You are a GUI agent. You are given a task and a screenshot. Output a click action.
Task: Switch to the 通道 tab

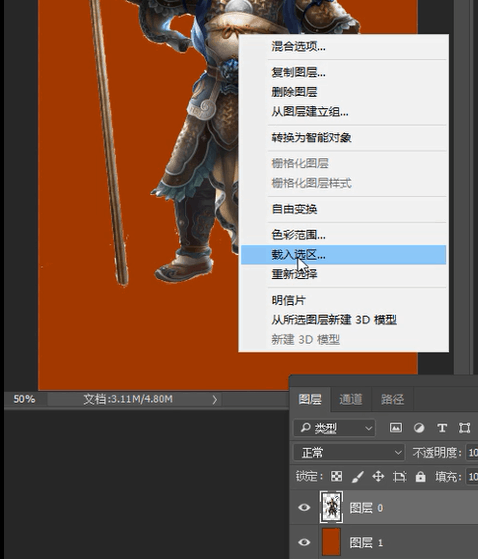(x=351, y=399)
